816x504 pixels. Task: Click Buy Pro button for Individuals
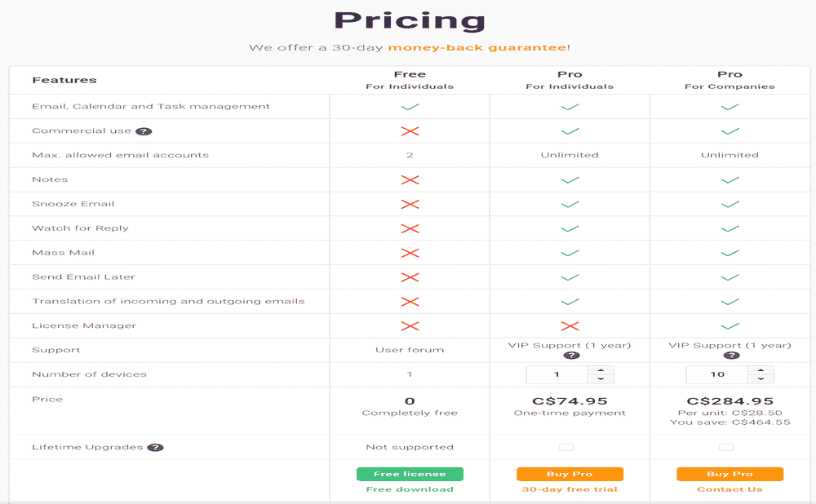[x=570, y=474]
